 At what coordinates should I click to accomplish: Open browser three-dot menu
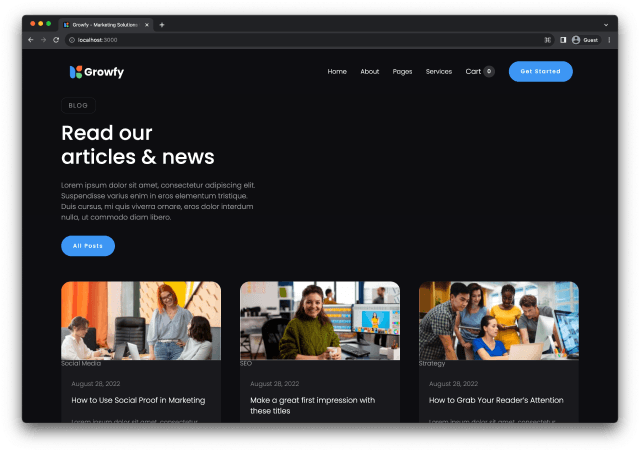pos(609,40)
